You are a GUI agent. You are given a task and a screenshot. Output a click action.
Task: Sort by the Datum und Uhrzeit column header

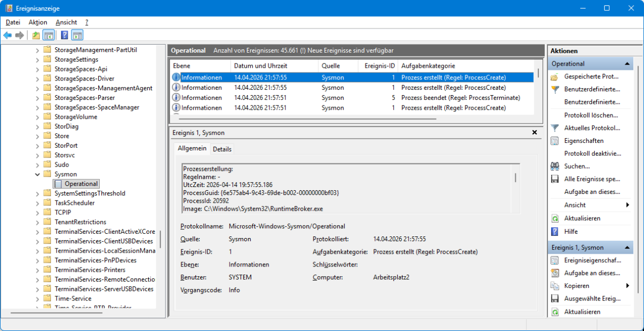pos(274,66)
